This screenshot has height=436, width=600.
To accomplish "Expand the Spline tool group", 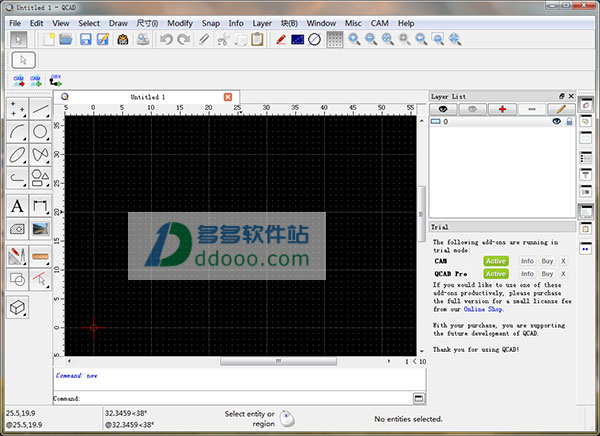I will click(40, 155).
